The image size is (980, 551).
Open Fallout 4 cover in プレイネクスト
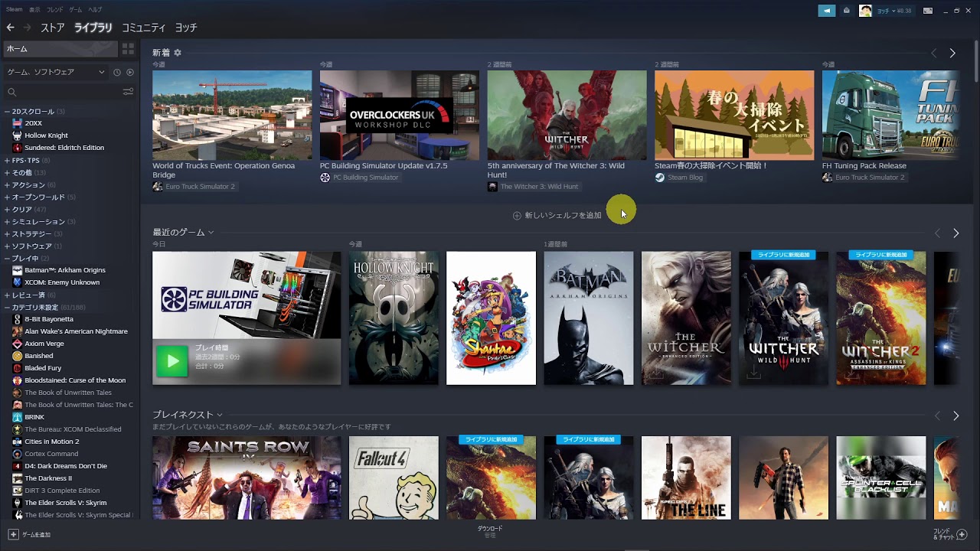(x=394, y=478)
